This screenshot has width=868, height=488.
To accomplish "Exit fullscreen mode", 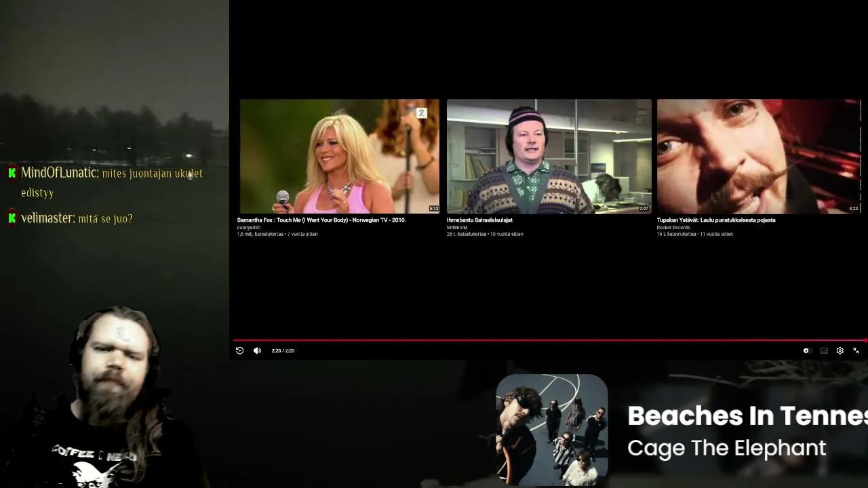I will (856, 350).
